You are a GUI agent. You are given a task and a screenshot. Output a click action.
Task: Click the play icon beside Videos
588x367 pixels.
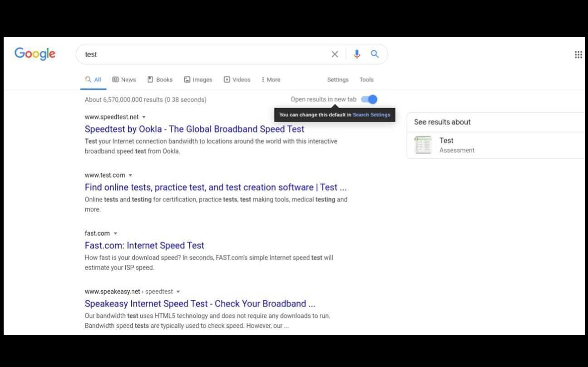pyautogui.click(x=227, y=79)
